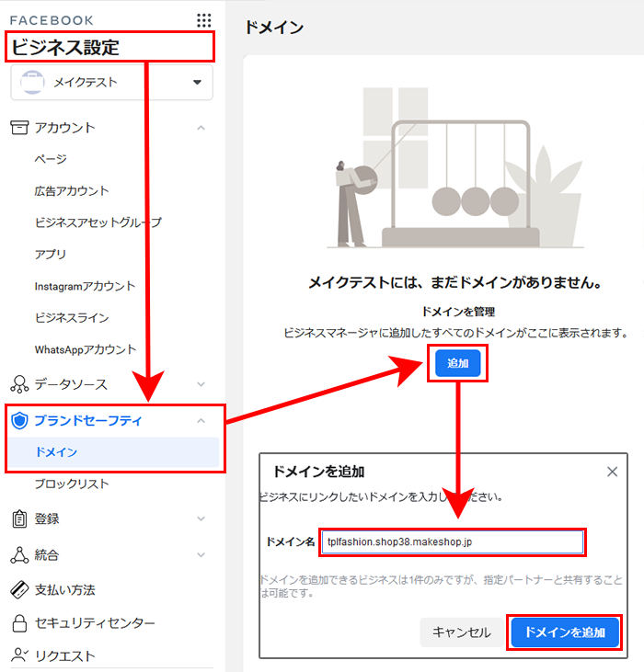Collapse the アカウント section chevron
Image resolution: width=644 pixels, height=672 pixels.
[201, 128]
